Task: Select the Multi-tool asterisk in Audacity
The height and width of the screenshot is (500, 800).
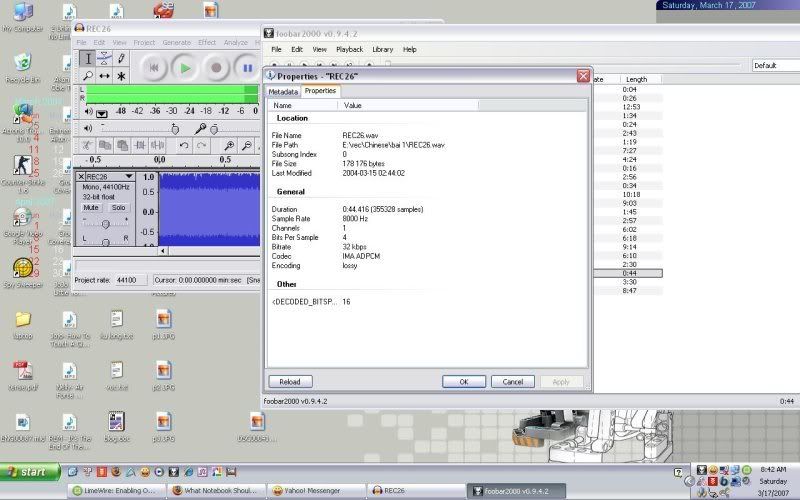Action: tap(121, 76)
